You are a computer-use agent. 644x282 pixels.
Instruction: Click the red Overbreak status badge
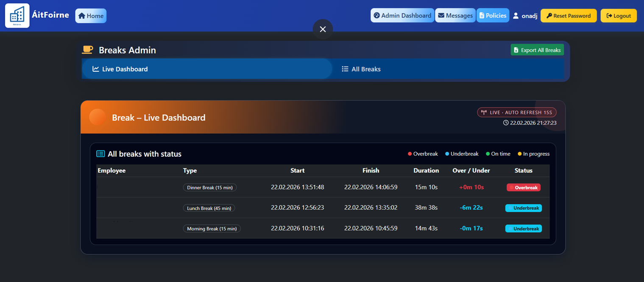pyautogui.click(x=523, y=187)
